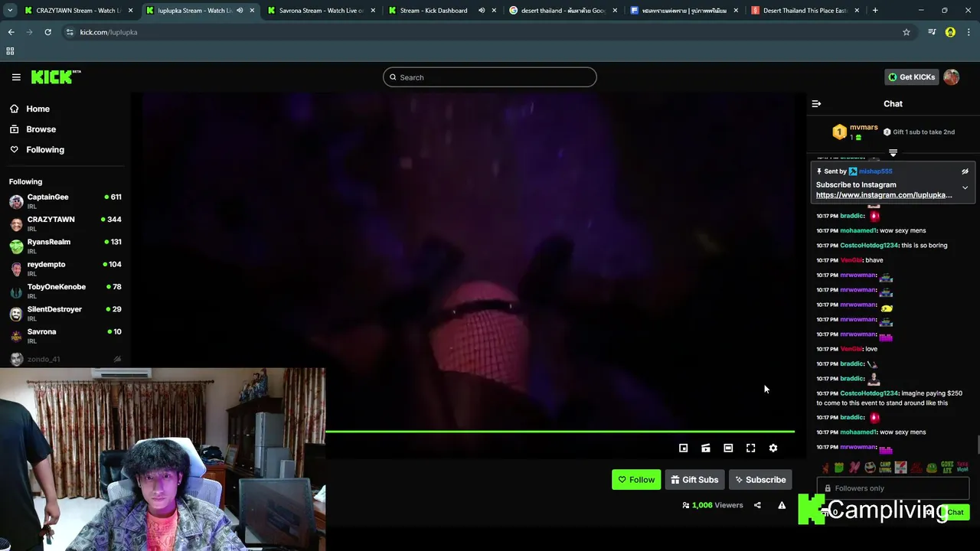Open the Home page
Screen dimensions: 980x551
pos(38,109)
